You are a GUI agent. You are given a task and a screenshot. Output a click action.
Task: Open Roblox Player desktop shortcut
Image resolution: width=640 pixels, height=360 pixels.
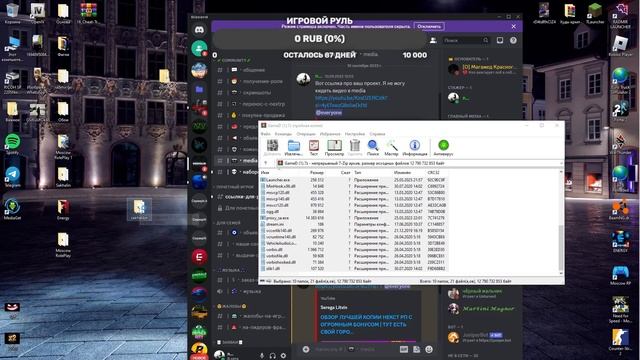click(x=620, y=46)
